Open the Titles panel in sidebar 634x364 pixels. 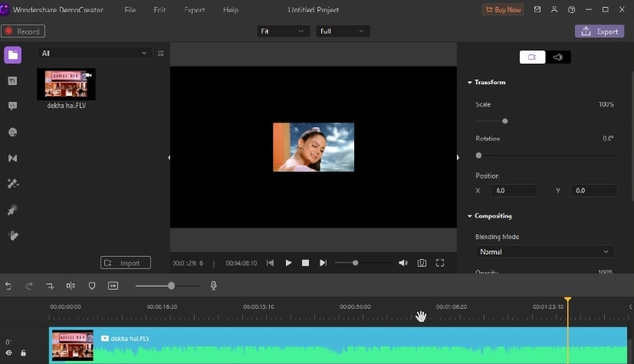pyautogui.click(x=12, y=80)
